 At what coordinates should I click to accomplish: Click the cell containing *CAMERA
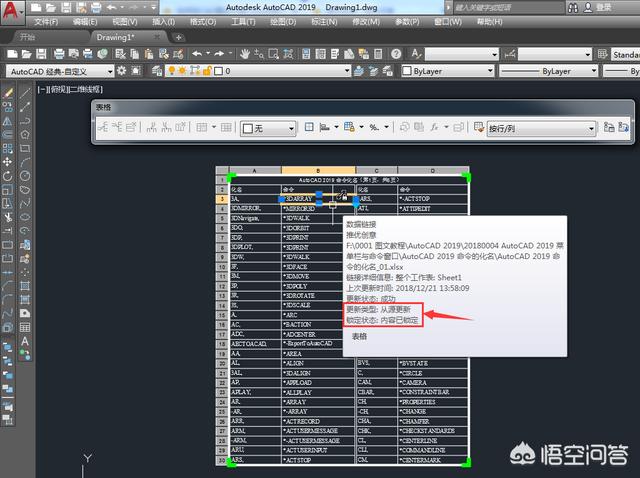pos(433,382)
